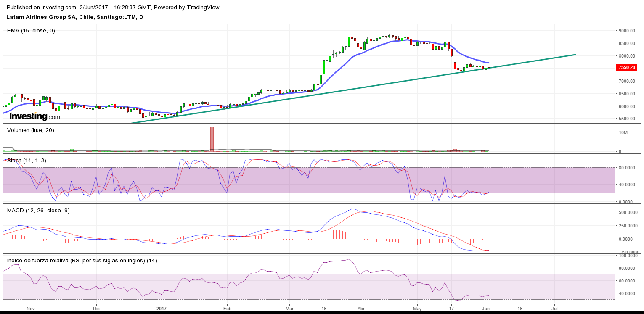Viewport: 644px width, 314px height.
Task: Click the May date label on time axis
Action: tap(417, 308)
